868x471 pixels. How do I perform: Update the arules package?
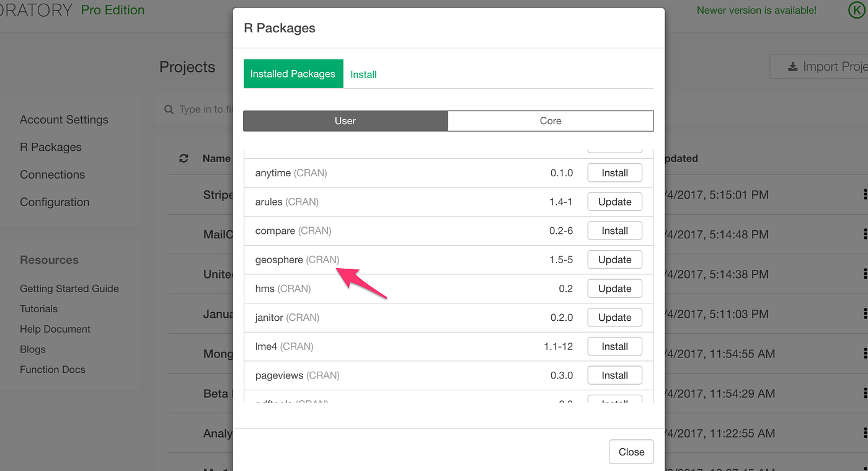(614, 201)
